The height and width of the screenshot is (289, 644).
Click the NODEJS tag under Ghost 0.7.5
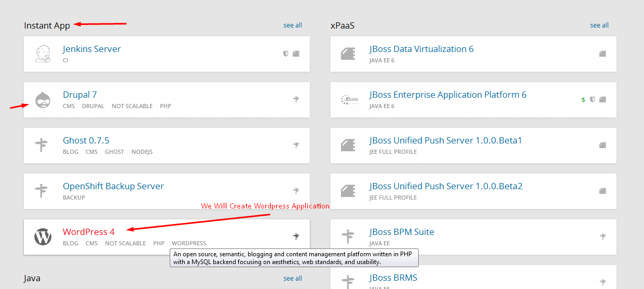142,152
